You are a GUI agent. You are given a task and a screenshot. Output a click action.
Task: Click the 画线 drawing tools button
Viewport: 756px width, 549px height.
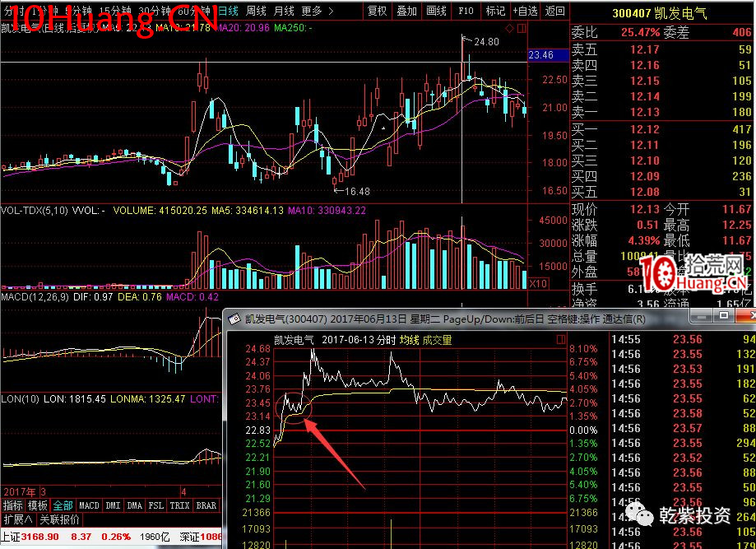[x=436, y=11]
